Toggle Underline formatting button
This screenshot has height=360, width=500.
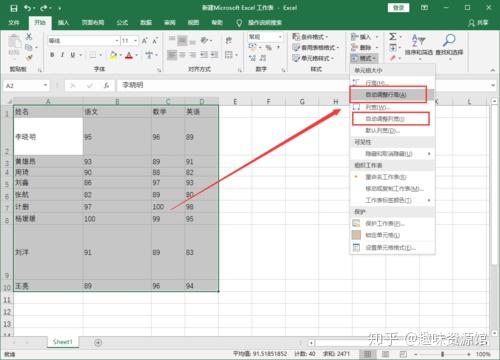point(72,55)
